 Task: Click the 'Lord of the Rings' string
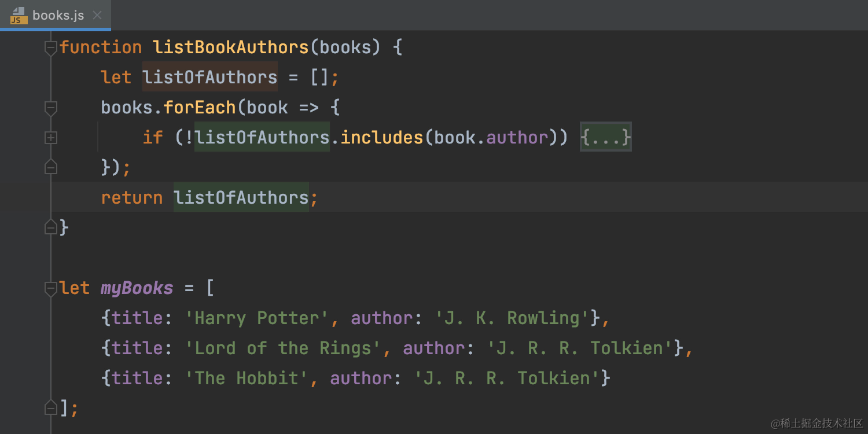[x=283, y=348]
